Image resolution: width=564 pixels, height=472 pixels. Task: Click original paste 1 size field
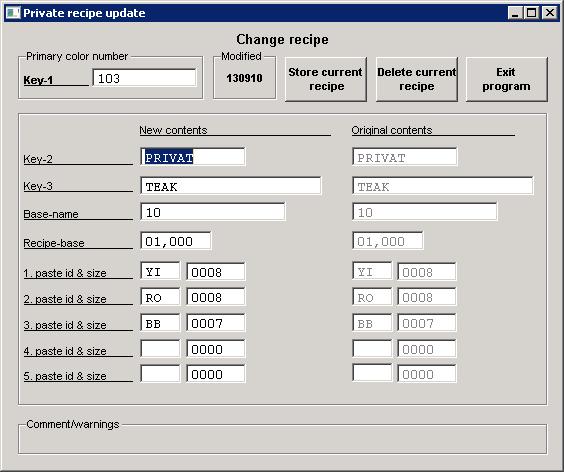tap(427, 272)
